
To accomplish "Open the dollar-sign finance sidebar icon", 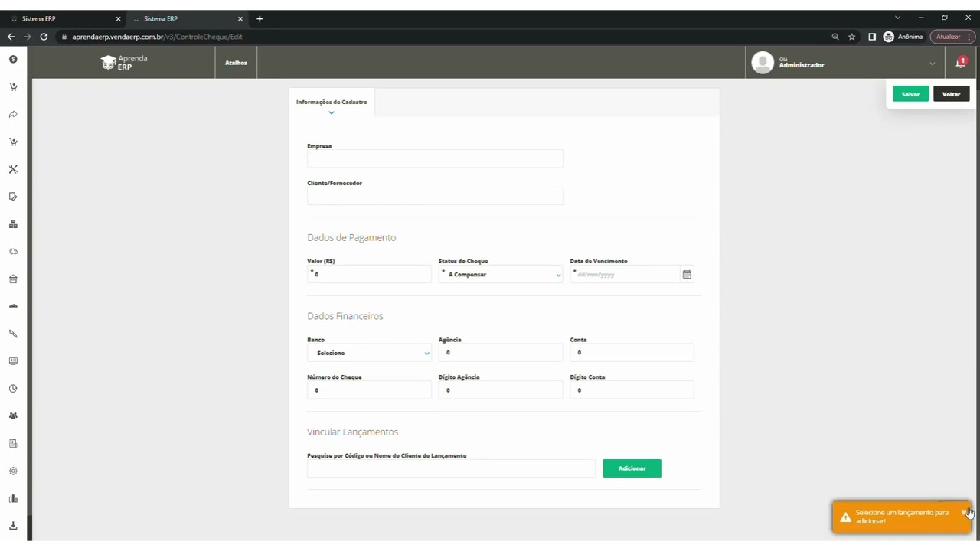I will click(13, 59).
